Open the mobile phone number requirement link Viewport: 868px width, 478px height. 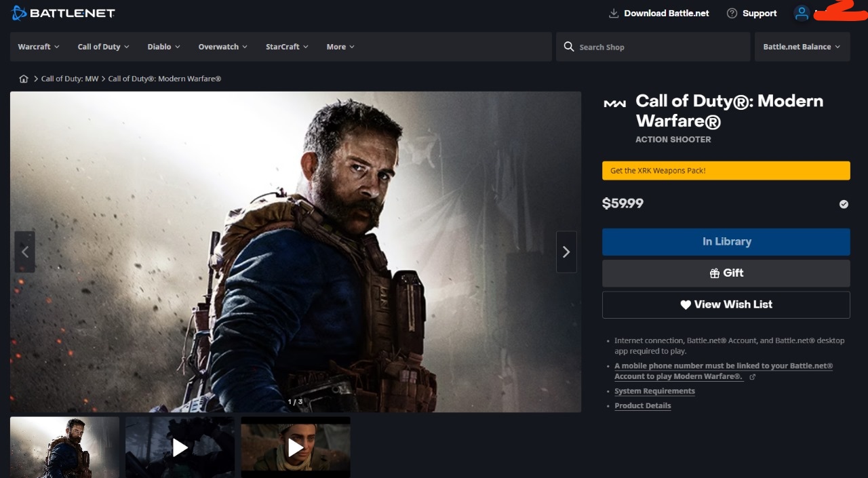[x=724, y=371]
